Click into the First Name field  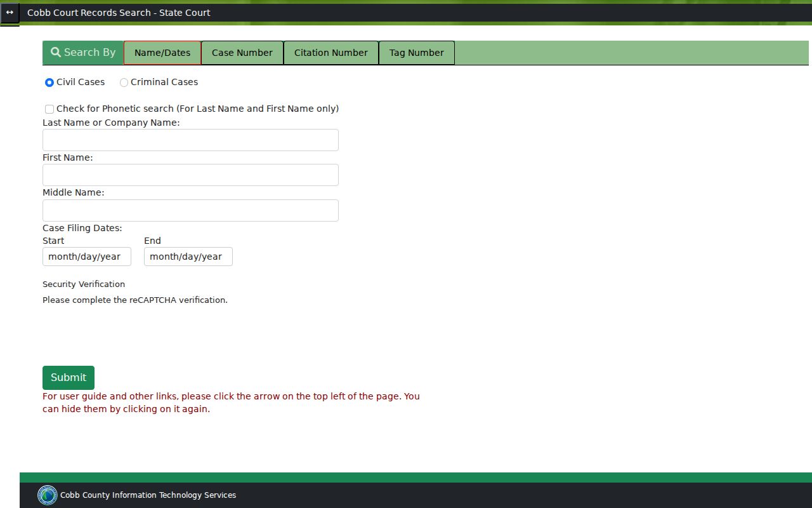(x=190, y=175)
